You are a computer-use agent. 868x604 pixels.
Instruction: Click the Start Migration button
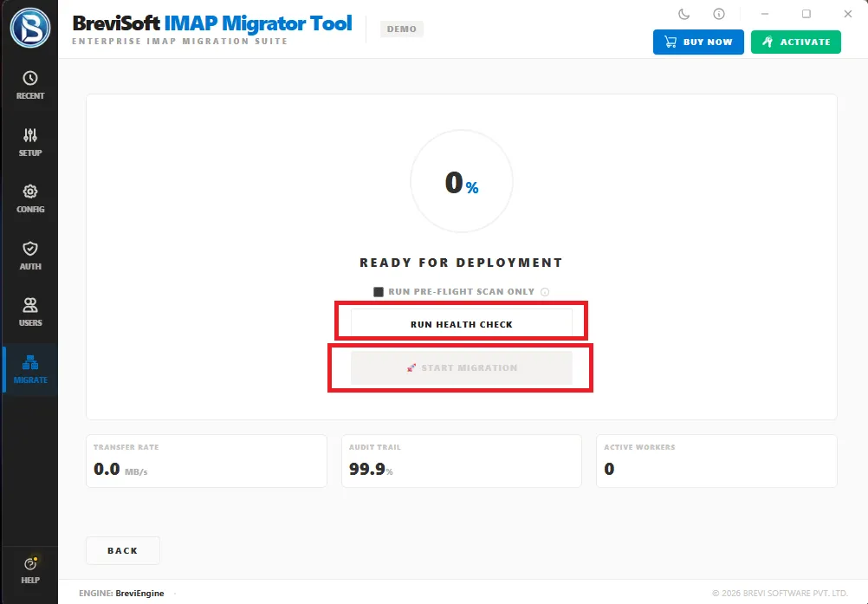pyautogui.click(x=461, y=367)
